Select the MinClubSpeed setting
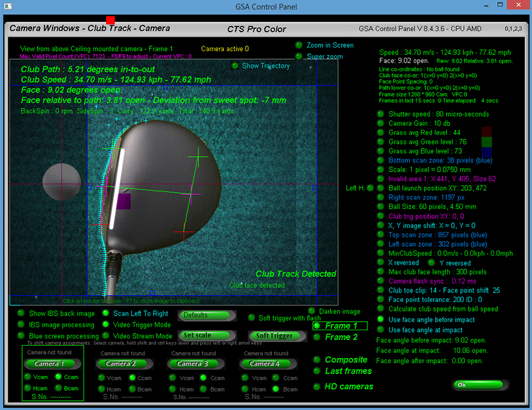 pos(380,253)
